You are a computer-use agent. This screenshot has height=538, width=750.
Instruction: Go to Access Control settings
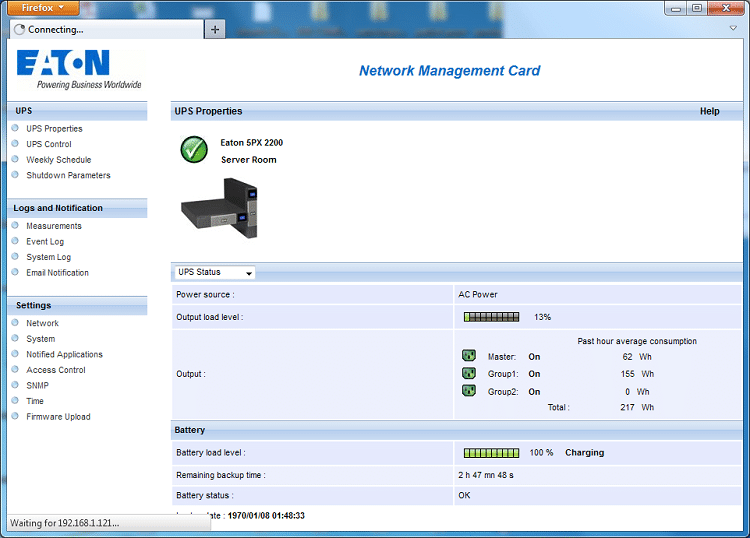(55, 370)
